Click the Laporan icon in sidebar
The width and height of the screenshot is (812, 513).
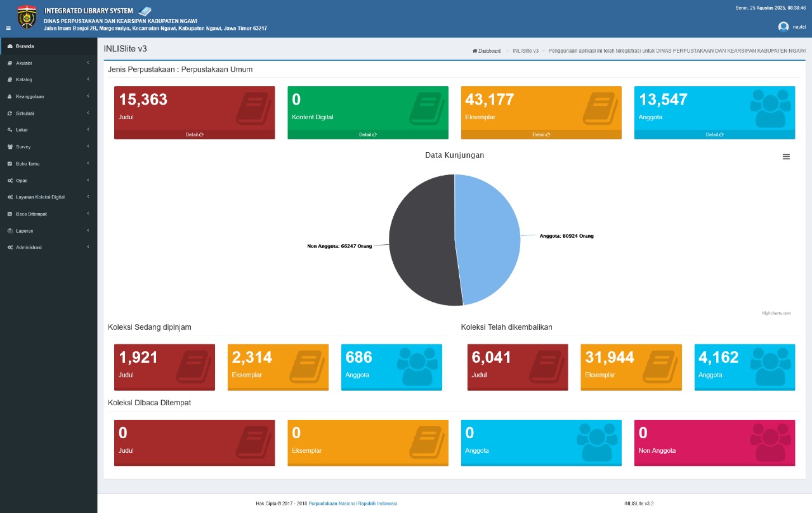point(10,231)
